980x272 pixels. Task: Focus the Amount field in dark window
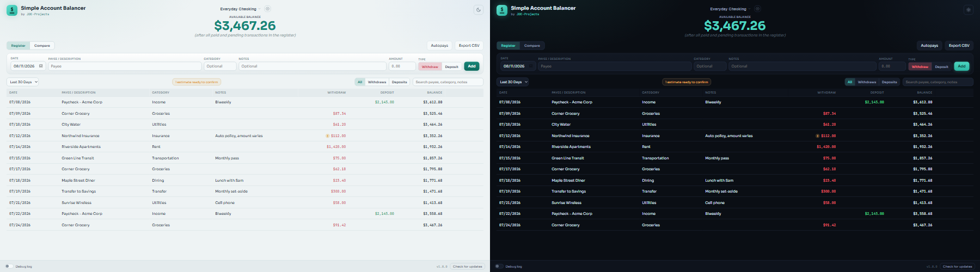click(892, 66)
